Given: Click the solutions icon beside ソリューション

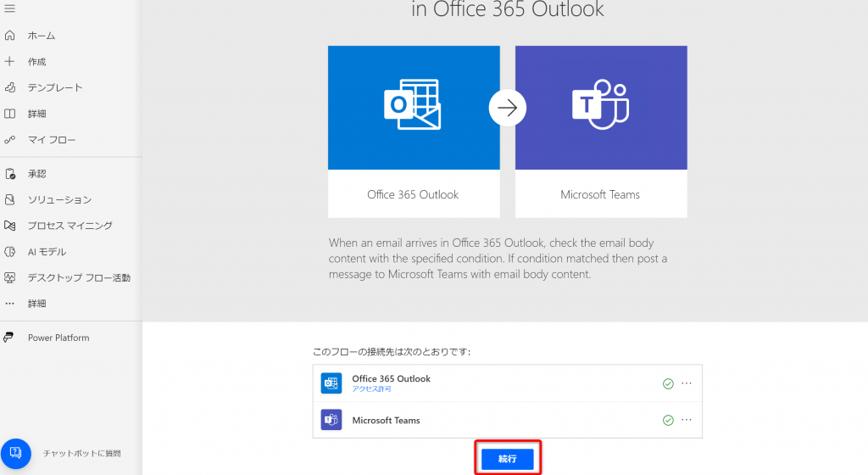Looking at the screenshot, I should click(x=9, y=199).
